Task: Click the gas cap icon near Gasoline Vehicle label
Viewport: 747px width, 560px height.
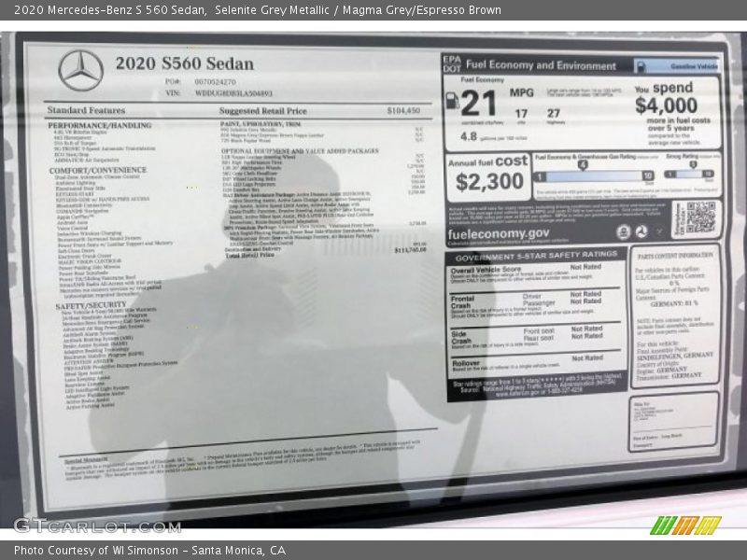Action: (641, 65)
